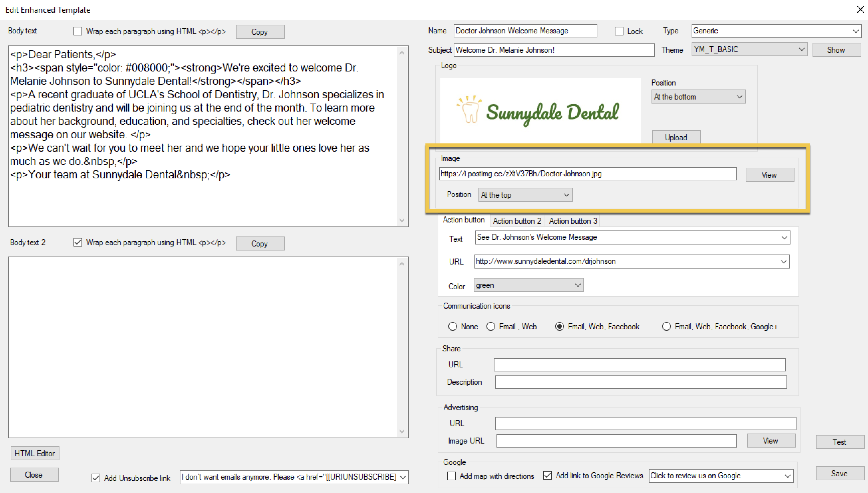Click View button beside Image URL field
Screen dimensions: 868x493
click(769, 175)
